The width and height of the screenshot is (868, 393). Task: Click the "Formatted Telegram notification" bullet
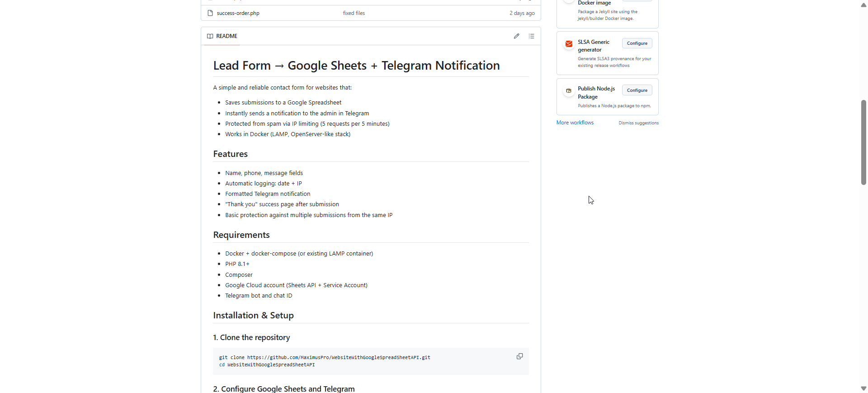coord(268,194)
